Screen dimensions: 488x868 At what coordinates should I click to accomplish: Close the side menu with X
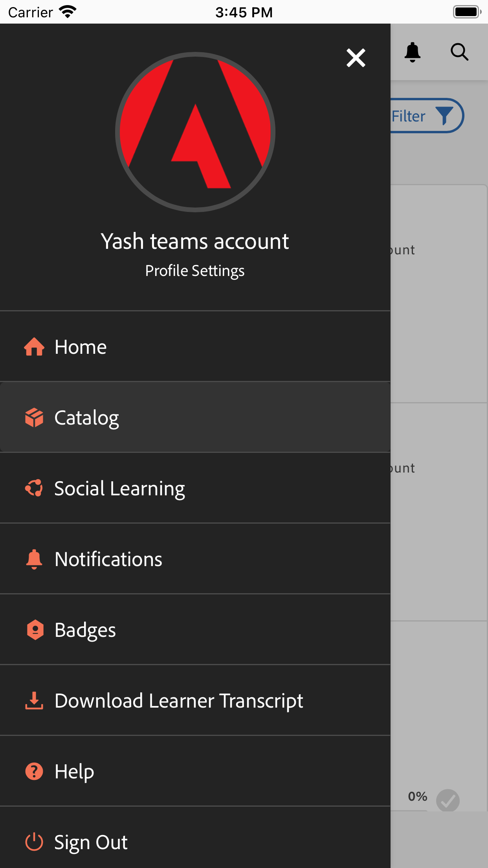coord(356,58)
